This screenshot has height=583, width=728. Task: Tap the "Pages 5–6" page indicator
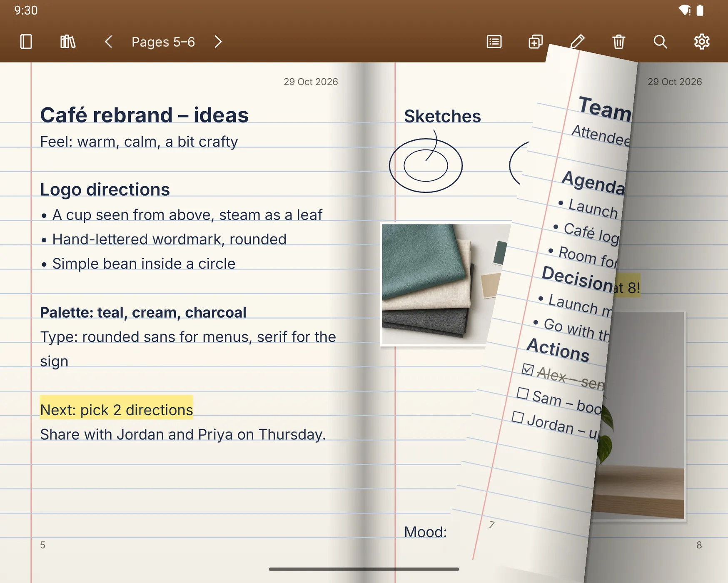coord(163,42)
